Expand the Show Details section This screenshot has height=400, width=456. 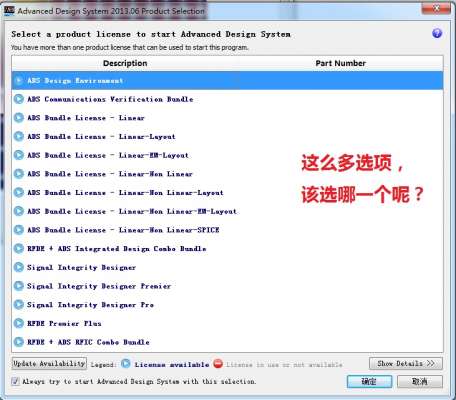click(406, 363)
